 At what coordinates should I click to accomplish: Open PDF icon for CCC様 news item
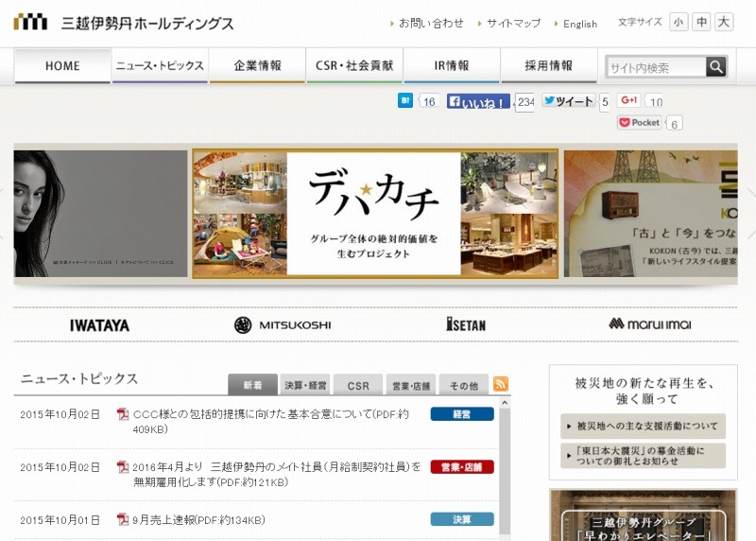(123, 413)
